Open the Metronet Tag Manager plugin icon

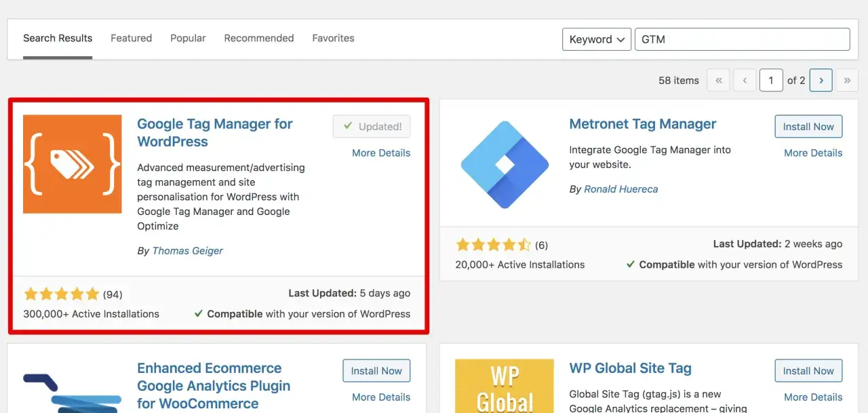(x=505, y=164)
